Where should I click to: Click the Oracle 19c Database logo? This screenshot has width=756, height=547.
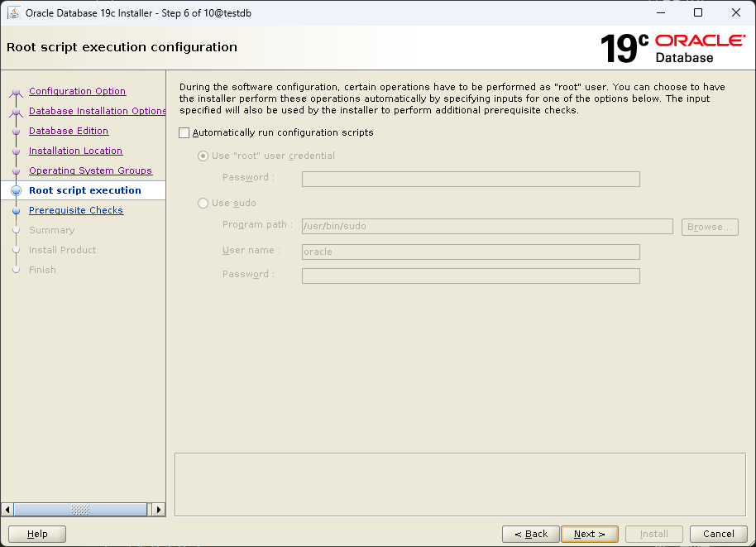click(x=672, y=48)
